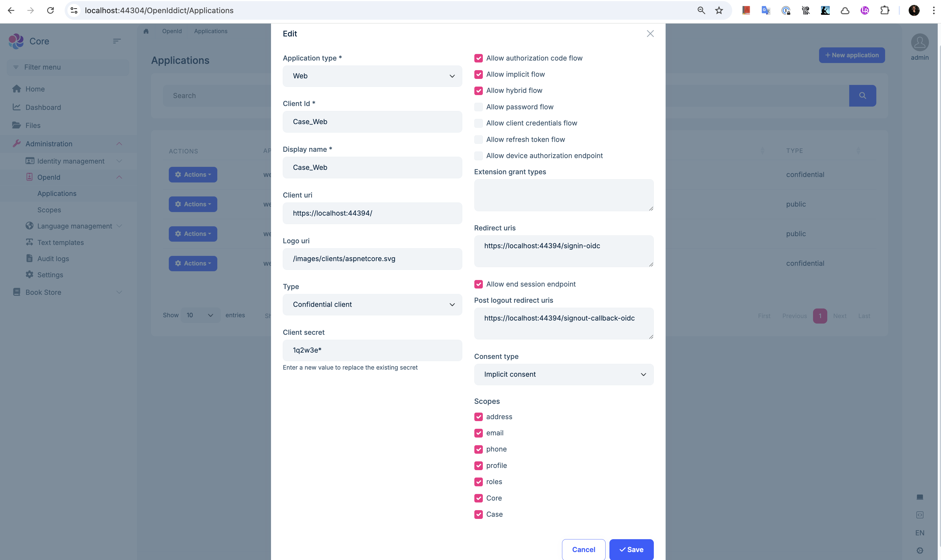This screenshot has height=560, width=941.
Task: Click the Cancel button
Action: point(583,549)
